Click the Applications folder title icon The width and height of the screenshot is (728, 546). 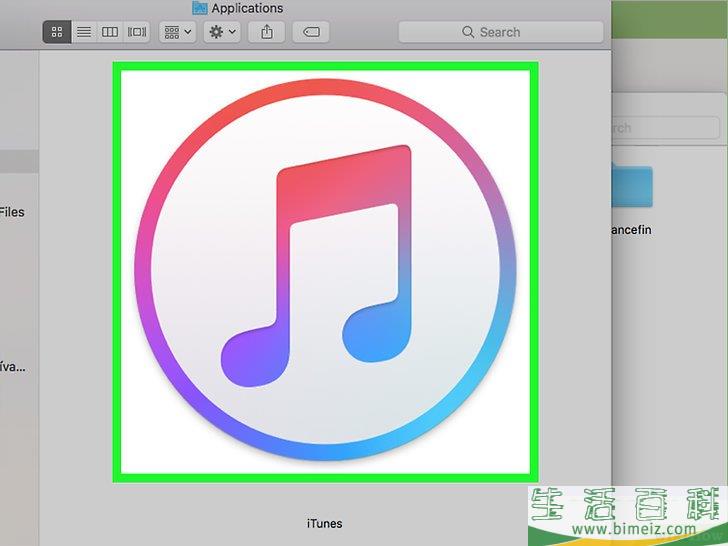(x=200, y=7)
